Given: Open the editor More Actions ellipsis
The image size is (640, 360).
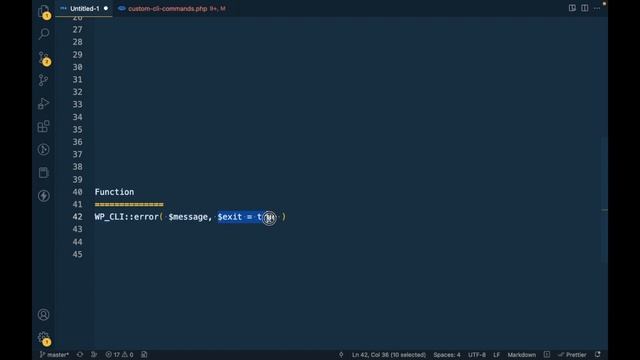Looking at the screenshot, I should 597,8.
